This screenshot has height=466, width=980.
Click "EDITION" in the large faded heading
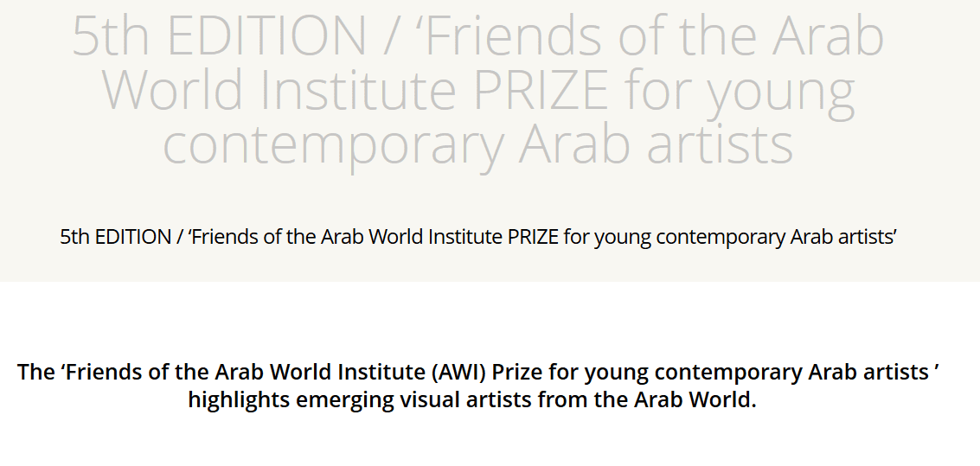[x=266, y=37]
